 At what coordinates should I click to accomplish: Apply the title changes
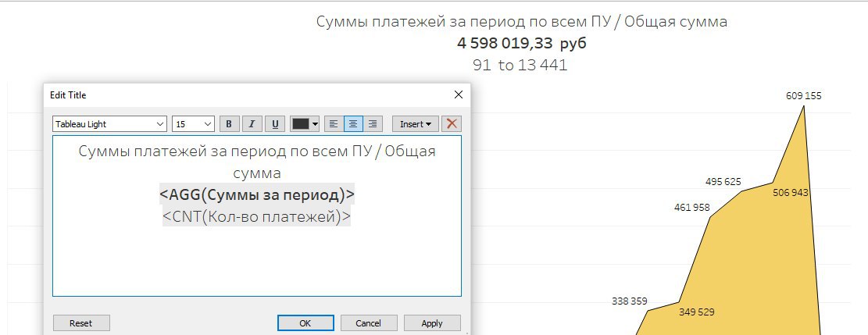pyautogui.click(x=432, y=323)
